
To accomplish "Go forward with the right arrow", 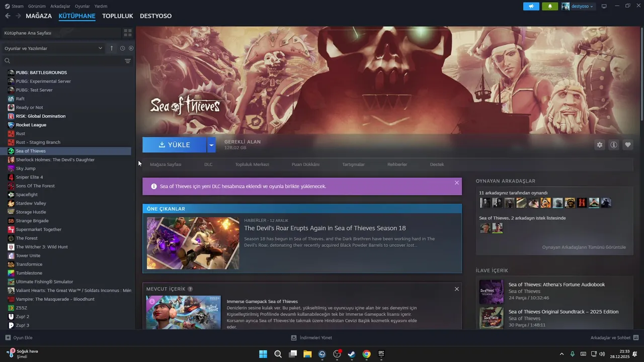I will click(18, 16).
